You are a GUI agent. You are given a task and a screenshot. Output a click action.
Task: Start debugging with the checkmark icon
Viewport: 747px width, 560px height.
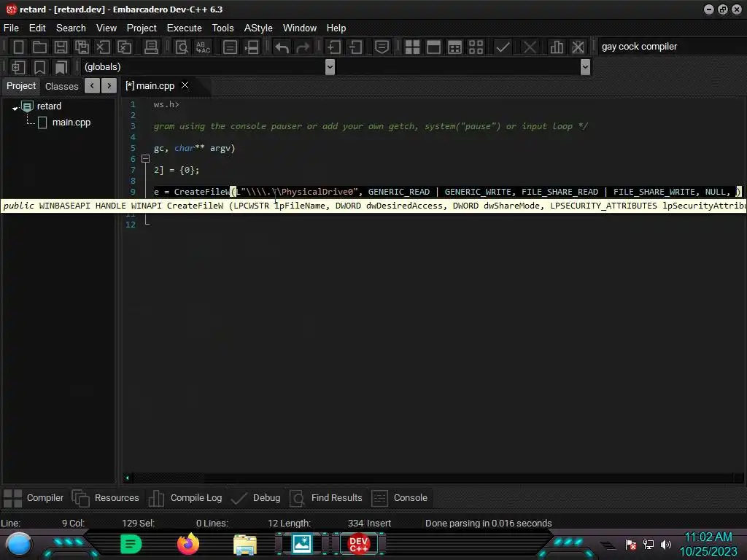(503, 47)
